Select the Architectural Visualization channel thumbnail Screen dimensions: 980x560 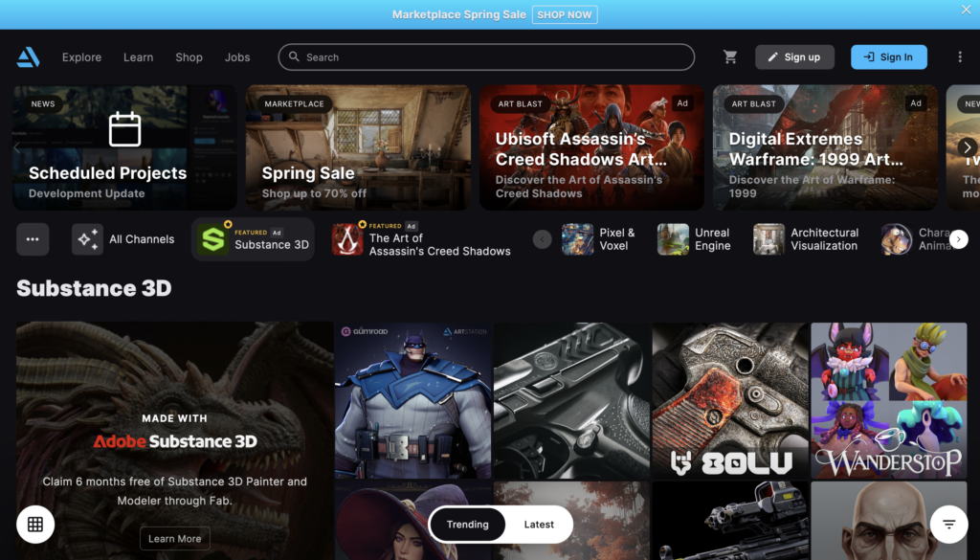(768, 239)
